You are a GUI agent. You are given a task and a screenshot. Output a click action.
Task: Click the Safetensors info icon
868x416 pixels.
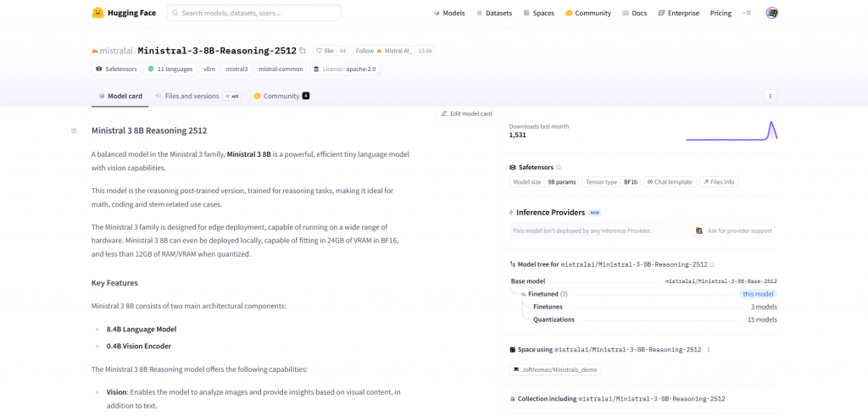pos(559,167)
